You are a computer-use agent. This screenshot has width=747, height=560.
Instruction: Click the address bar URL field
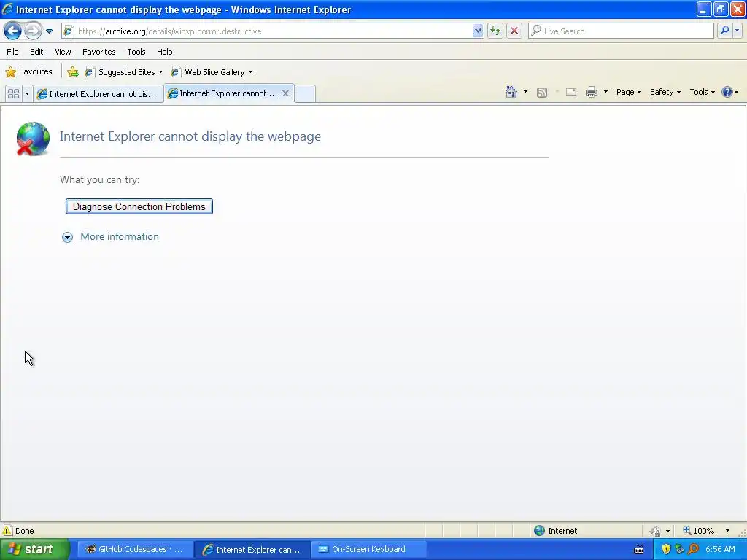pos(274,31)
